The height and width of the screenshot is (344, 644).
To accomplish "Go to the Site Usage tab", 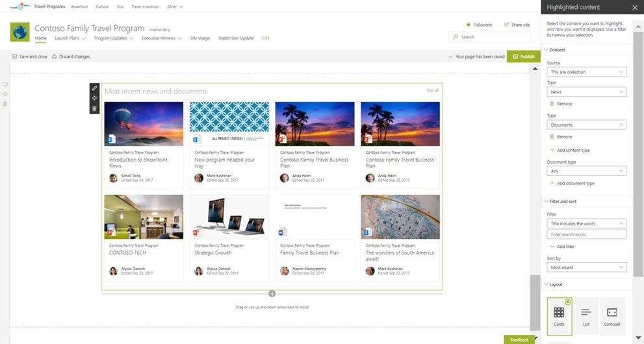I will click(200, 38).
